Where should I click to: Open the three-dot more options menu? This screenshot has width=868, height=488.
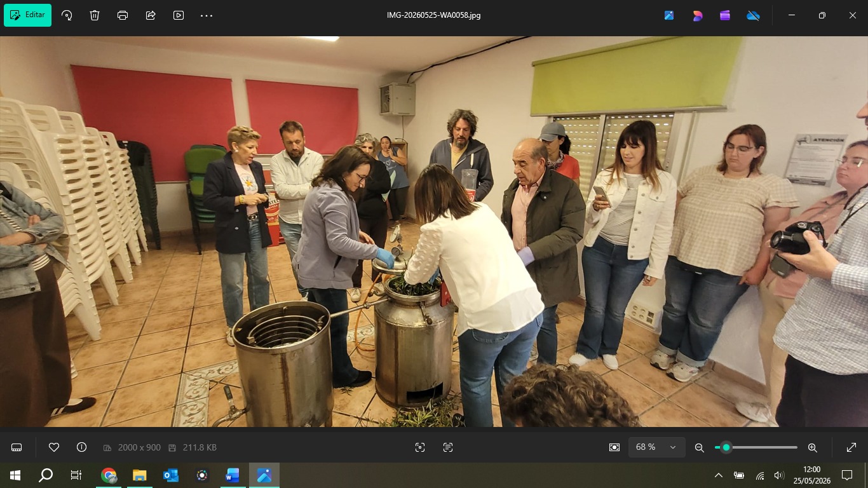[207, 15]
